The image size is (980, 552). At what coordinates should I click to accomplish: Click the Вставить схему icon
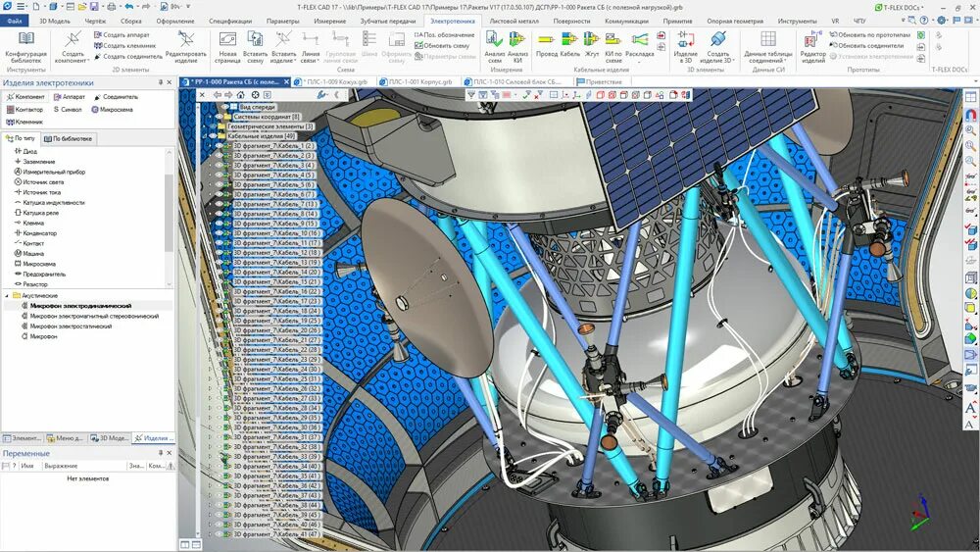255,40
